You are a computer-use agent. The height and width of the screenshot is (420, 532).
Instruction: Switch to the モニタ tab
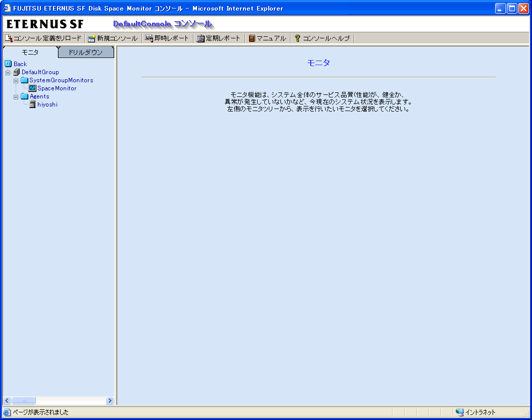pos(30,52)
